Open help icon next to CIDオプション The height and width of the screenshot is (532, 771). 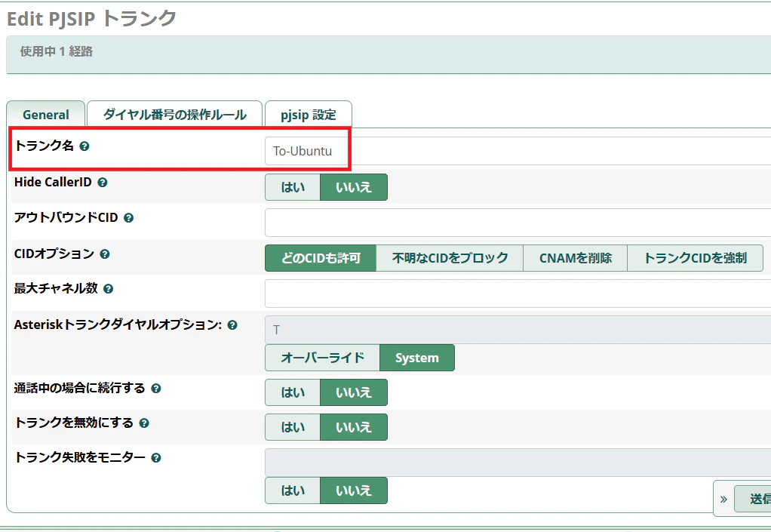point(105,254)
